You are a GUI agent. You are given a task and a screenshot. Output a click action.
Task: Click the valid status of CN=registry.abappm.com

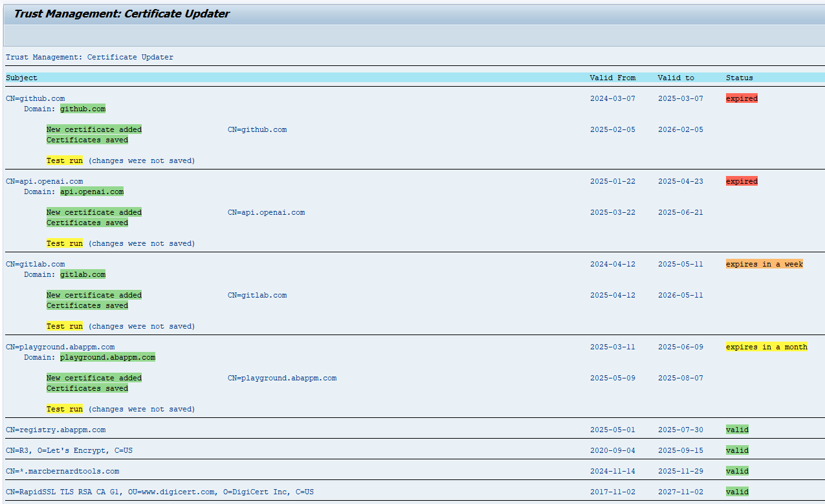(737, 430)
